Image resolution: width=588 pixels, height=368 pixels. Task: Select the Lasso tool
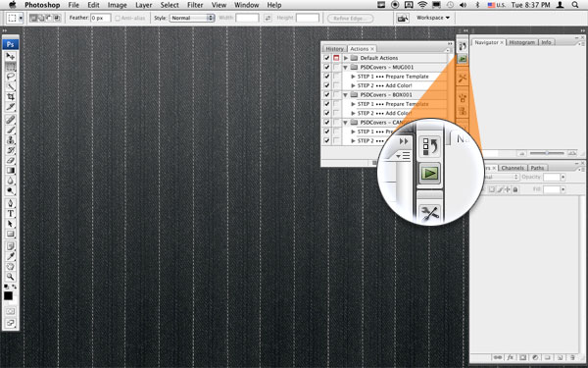(11, 77)
